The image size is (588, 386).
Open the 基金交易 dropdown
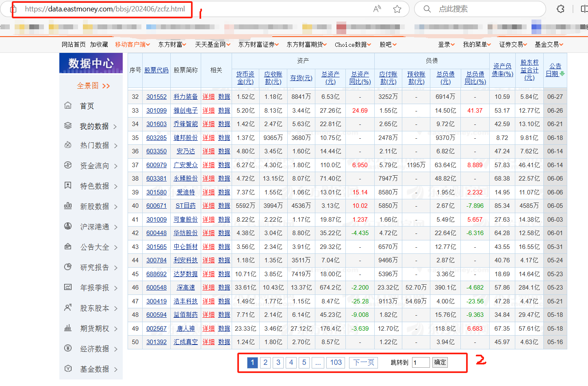[x=549, y=44]
